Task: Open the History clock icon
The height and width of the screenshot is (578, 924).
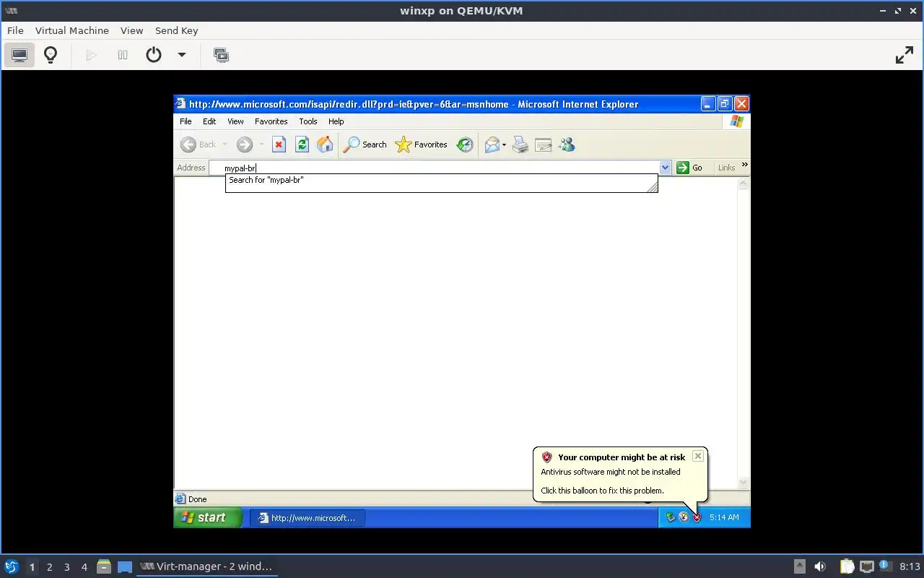Action: (465, 144)
